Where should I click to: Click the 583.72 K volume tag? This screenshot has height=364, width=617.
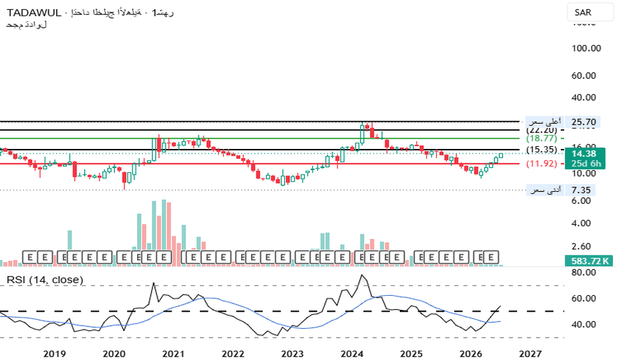point(589,261)
